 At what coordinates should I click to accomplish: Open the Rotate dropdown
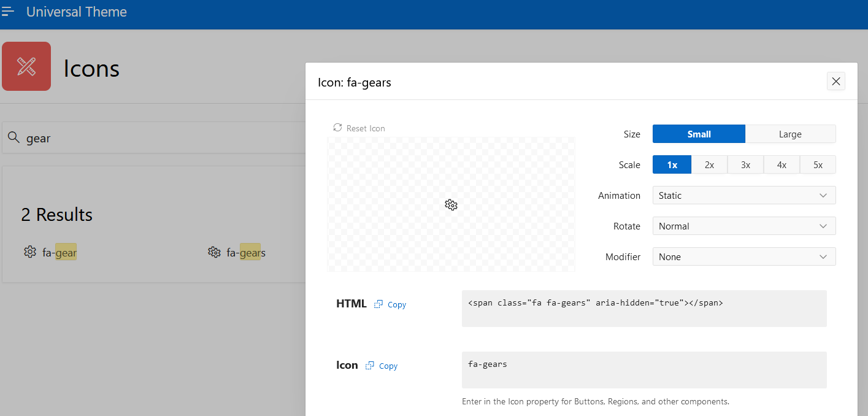click(x=743, y=226)
